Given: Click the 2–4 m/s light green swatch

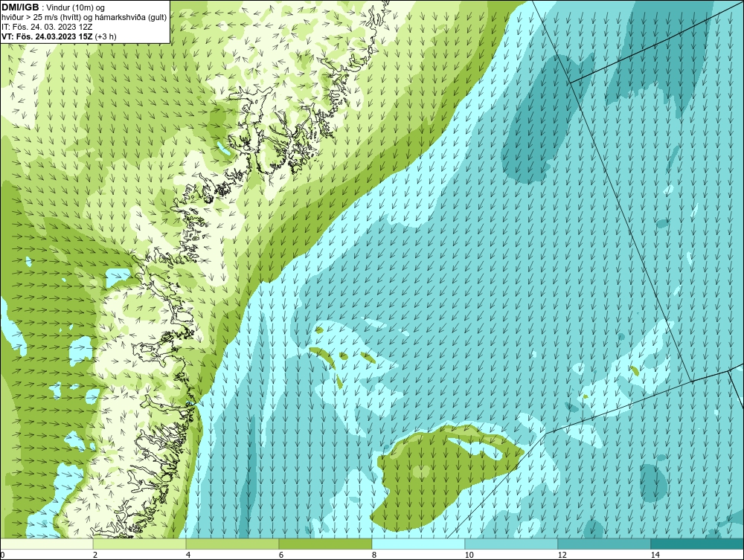Looking at the screenshot, I should 140,544.
